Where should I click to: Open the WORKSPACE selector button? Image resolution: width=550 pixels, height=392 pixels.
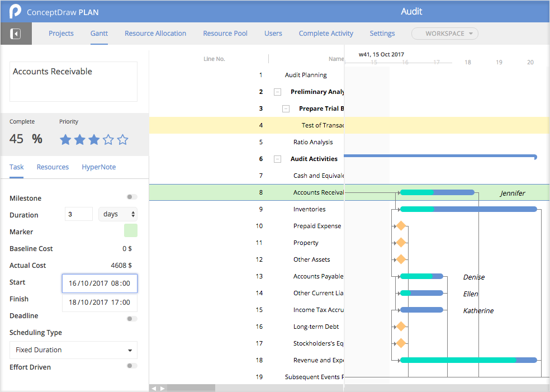(445, 34)
